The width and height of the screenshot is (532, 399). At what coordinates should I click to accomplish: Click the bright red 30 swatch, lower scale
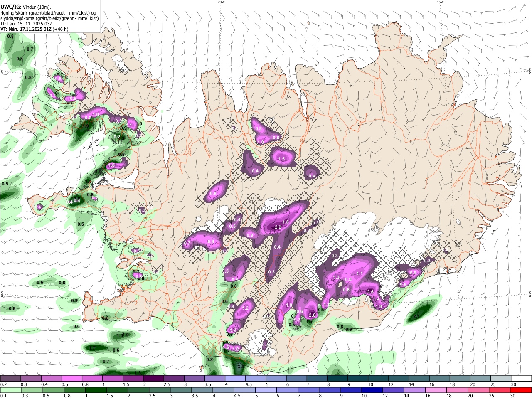pos(521,390)
